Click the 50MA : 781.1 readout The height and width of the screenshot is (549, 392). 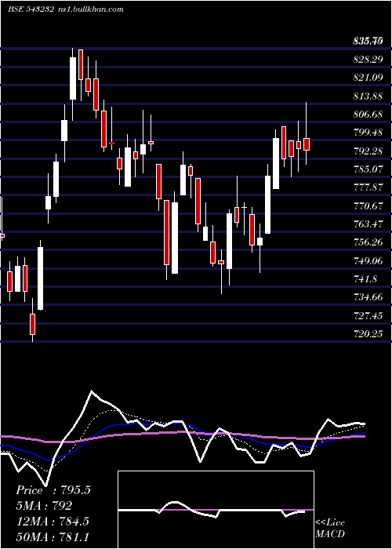[x=53, y=536]
